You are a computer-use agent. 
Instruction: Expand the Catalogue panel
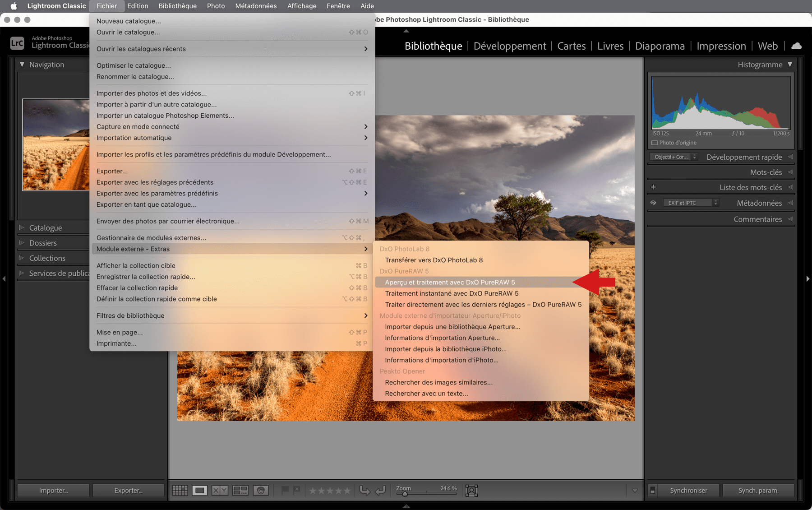tap(21, 227)
